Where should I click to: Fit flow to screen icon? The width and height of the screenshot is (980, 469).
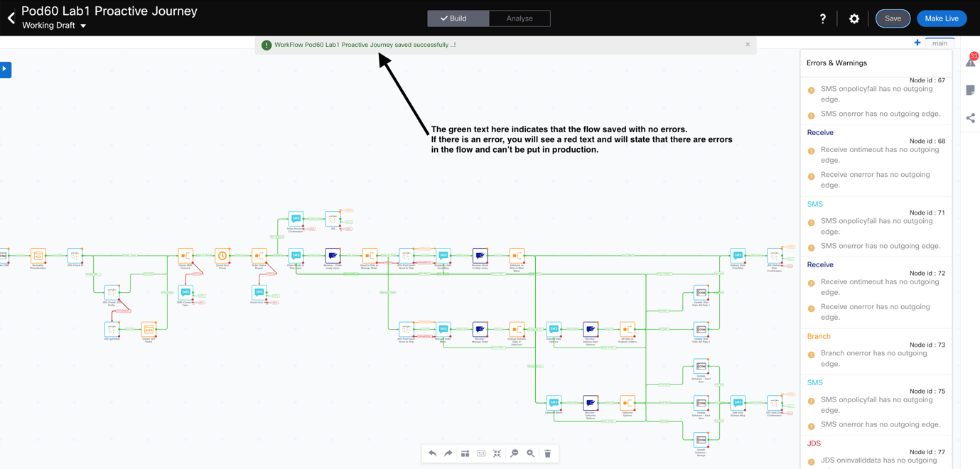(497, 453)
